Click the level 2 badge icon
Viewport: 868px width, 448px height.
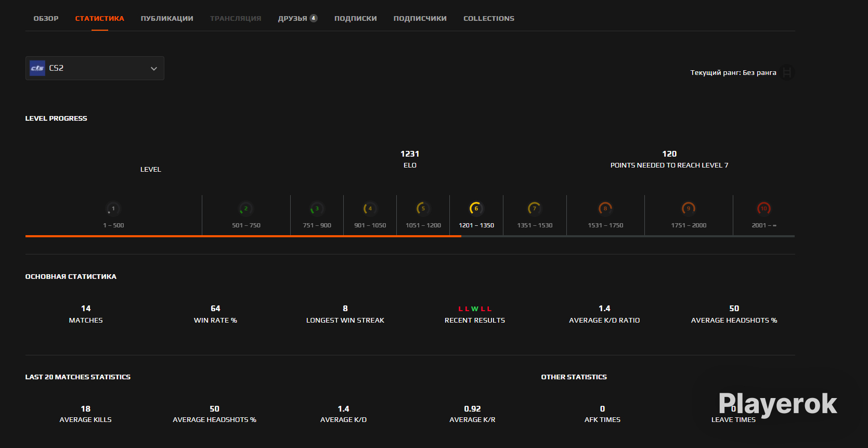pos(245,209)
